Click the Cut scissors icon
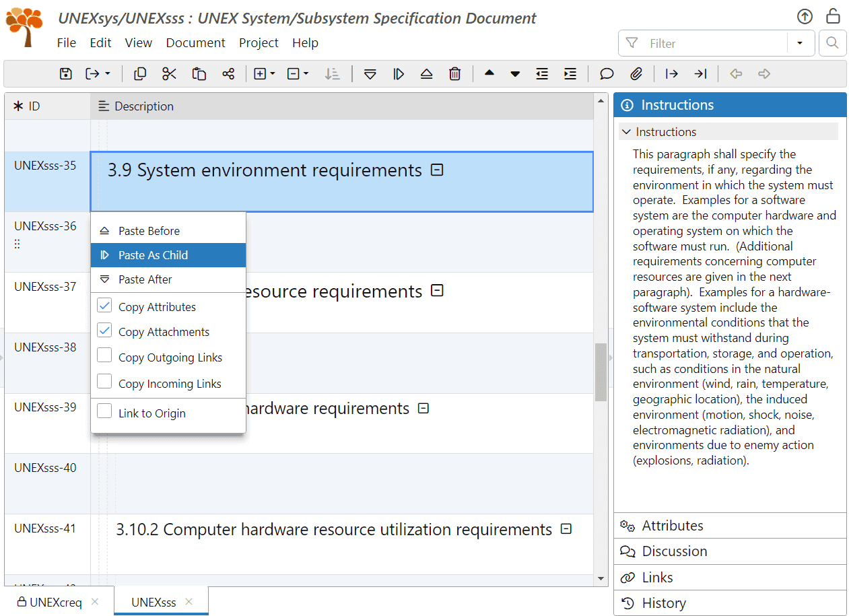Image resolution: width=849 pixels, height=616 pixels. click(169, 74)
